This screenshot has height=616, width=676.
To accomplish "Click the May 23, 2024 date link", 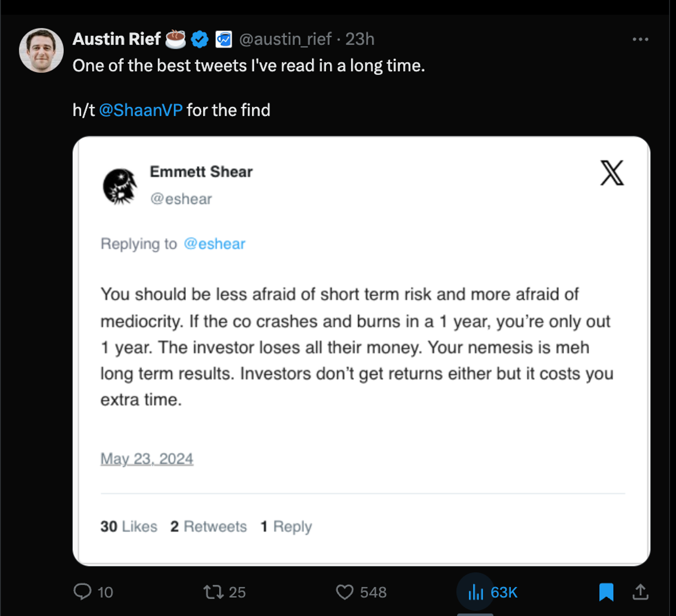I will (147, 459).
